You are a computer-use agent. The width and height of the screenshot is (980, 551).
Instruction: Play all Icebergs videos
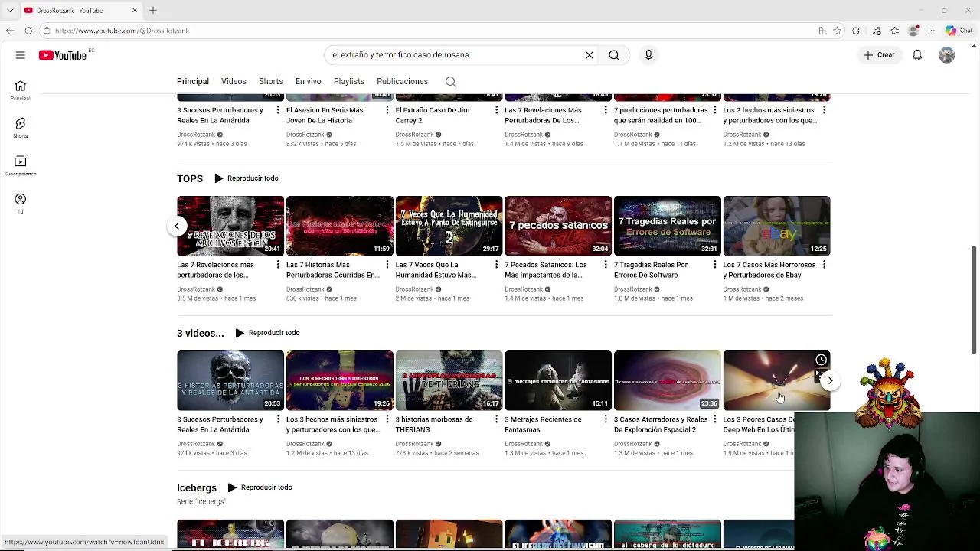click(x=260, y=487)
